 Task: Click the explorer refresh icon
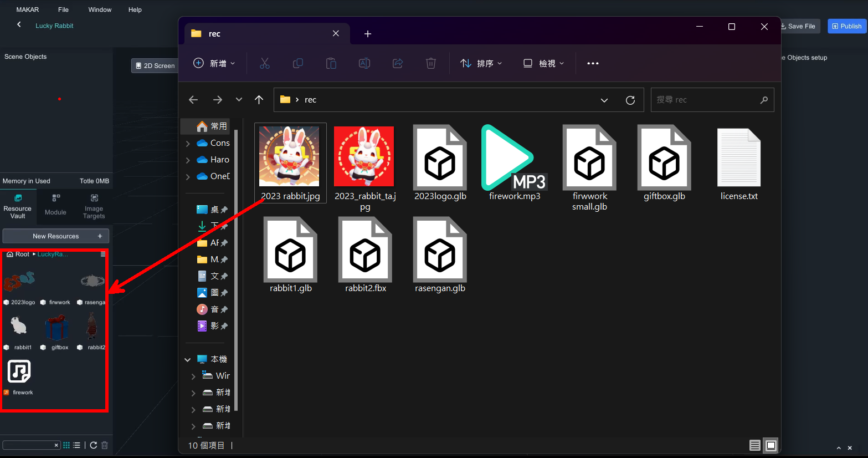pyautogui.click(x=630, y=100)
